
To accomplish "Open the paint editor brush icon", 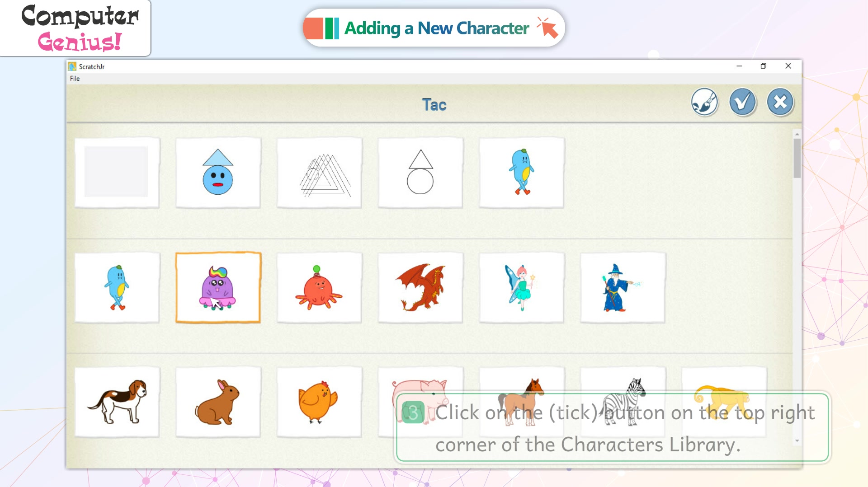I will [704, 102].
